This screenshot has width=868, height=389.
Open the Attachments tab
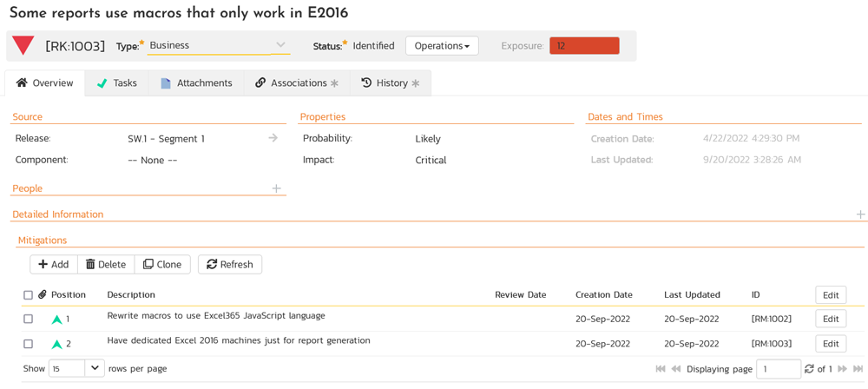[x=196, y=83]
